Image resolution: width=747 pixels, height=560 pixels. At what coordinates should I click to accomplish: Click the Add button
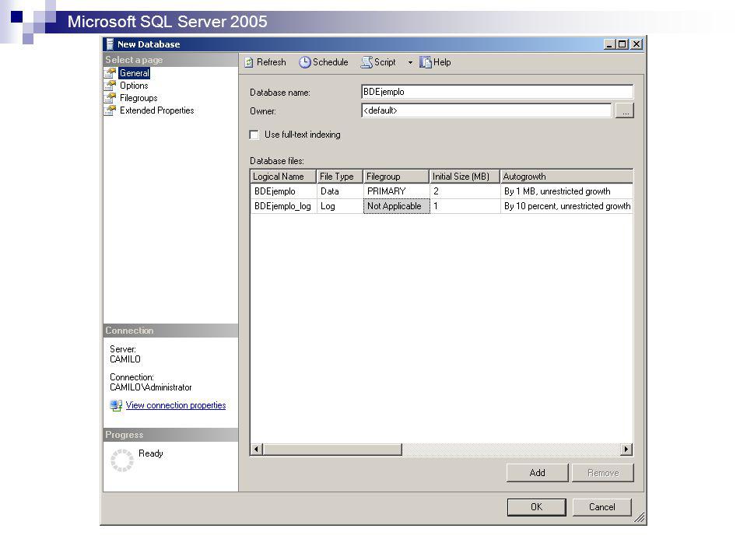tap(538, 473)
